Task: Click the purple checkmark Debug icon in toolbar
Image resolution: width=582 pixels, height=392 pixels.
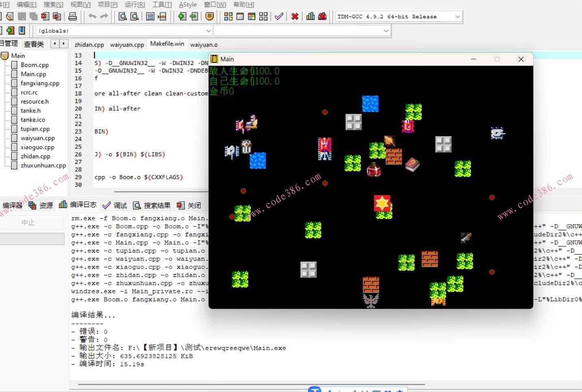Action: 279,16
